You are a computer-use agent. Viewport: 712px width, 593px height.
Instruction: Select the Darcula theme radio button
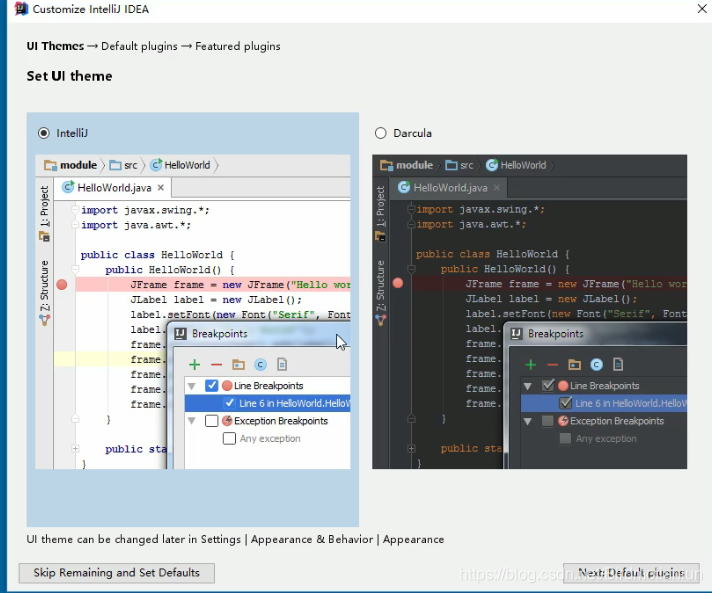[381, 133]
